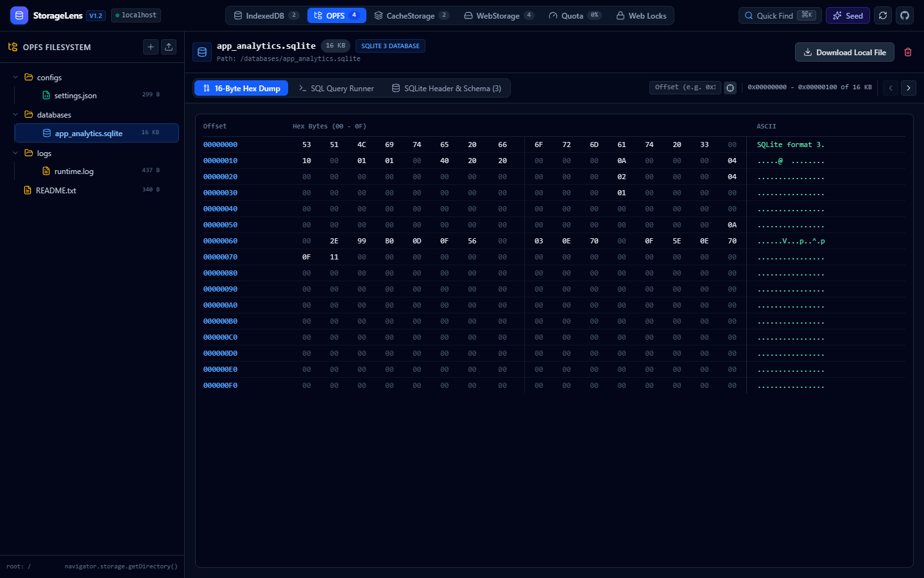The image size is (924, 578).
Task: Click the databases folder icon
Action: point(29,114)
